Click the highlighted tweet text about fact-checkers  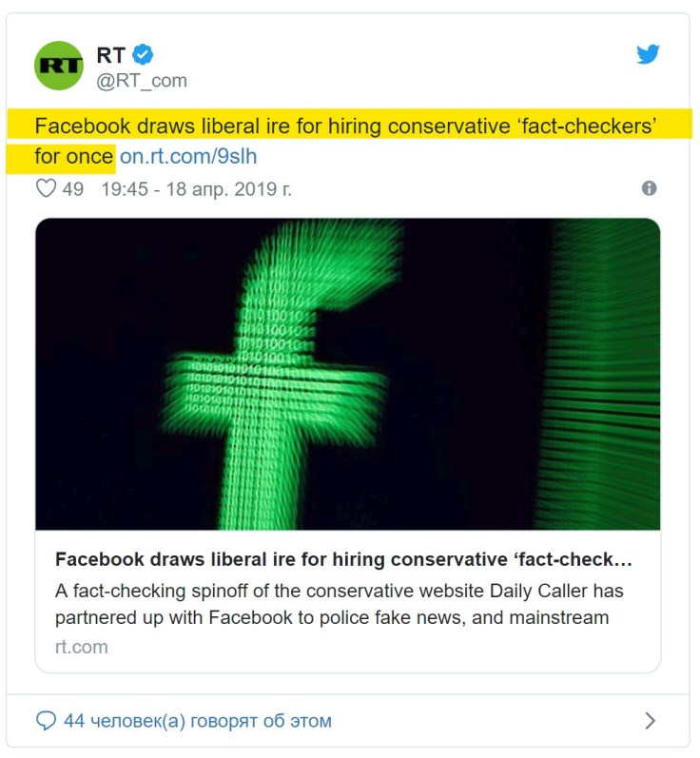coord(347,126)
